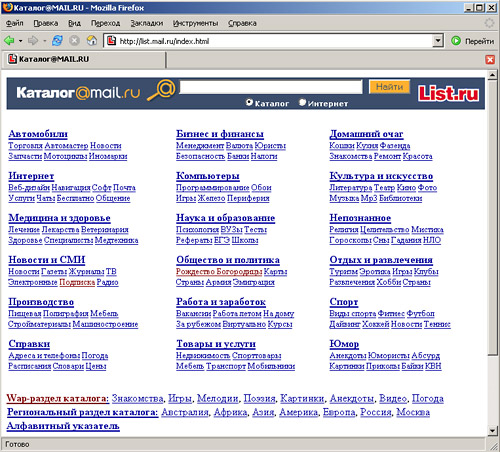500x452 pixels.
Task: Open the Спорт category link
Action: pyautogui.click(x=344, y=302)
